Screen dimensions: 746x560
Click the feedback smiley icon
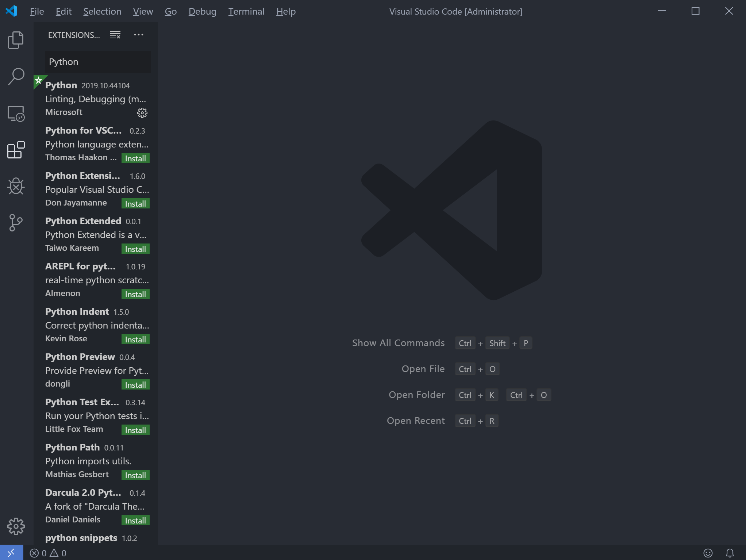[x=708, y=553]
